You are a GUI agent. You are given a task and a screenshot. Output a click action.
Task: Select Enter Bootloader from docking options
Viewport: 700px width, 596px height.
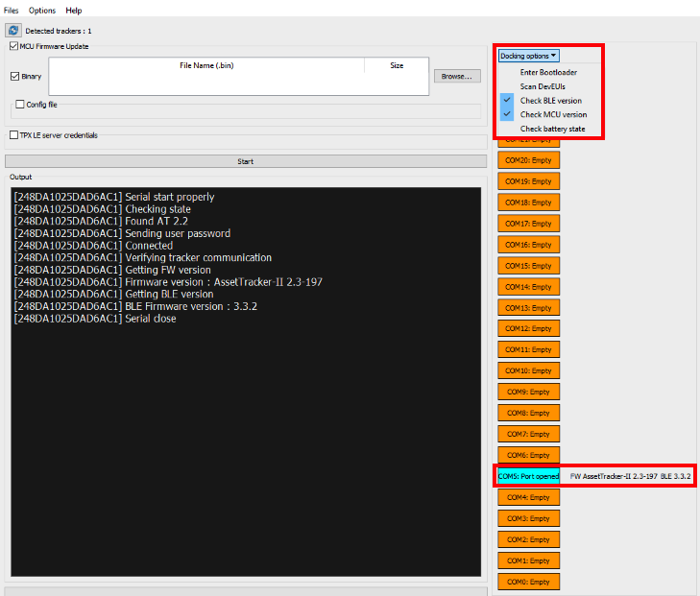pos(548,72)
